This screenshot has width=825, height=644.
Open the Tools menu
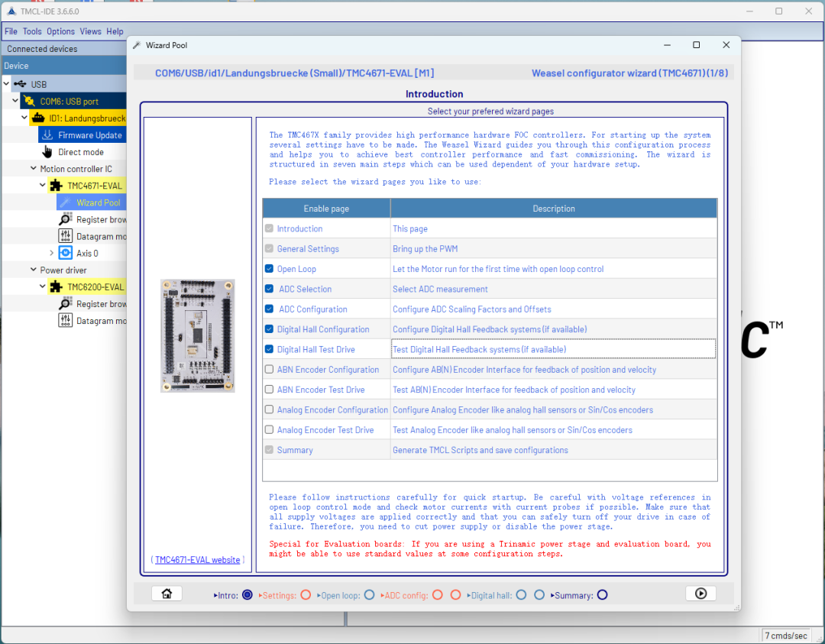click(31, 31)
